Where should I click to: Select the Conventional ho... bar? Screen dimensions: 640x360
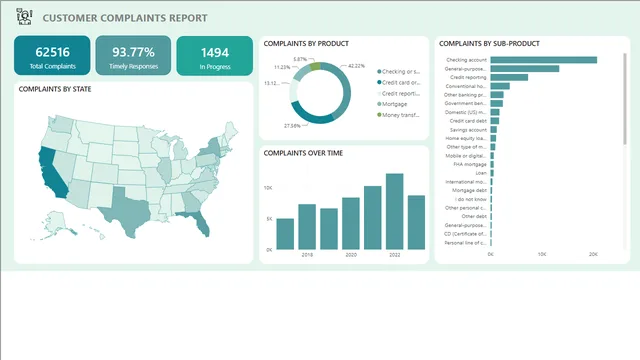500,86
